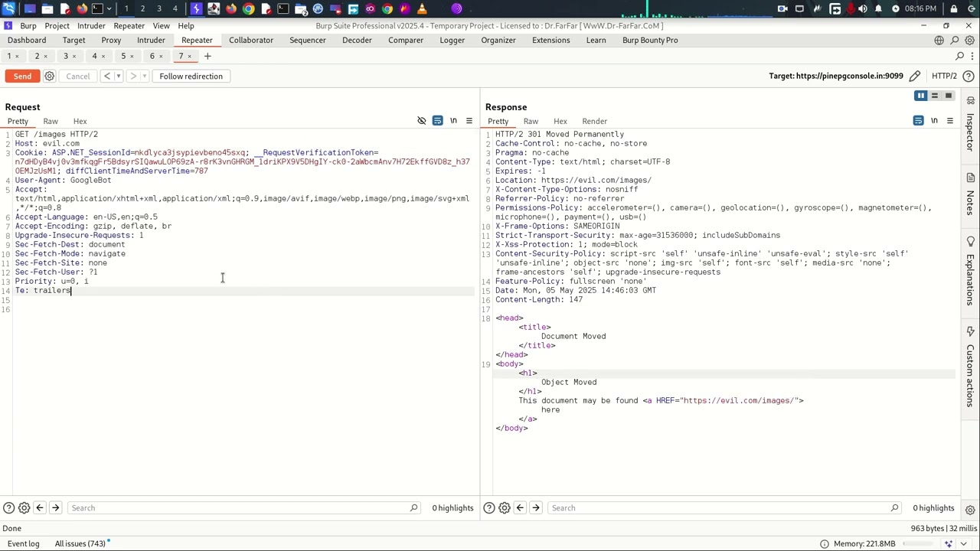980x551 pixels.
Task: Show request in Hex view
Action: (x=80, y=122)
